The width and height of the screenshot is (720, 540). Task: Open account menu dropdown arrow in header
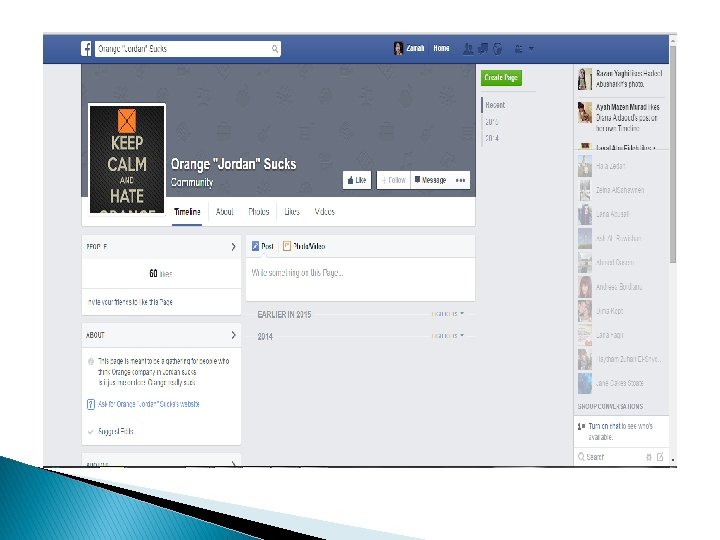[531, 48]
